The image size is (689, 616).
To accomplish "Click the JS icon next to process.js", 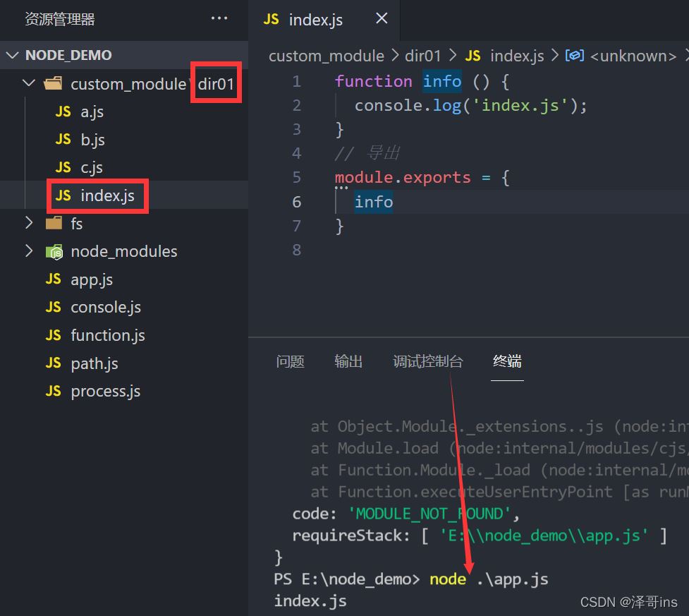I will (53, 391).
